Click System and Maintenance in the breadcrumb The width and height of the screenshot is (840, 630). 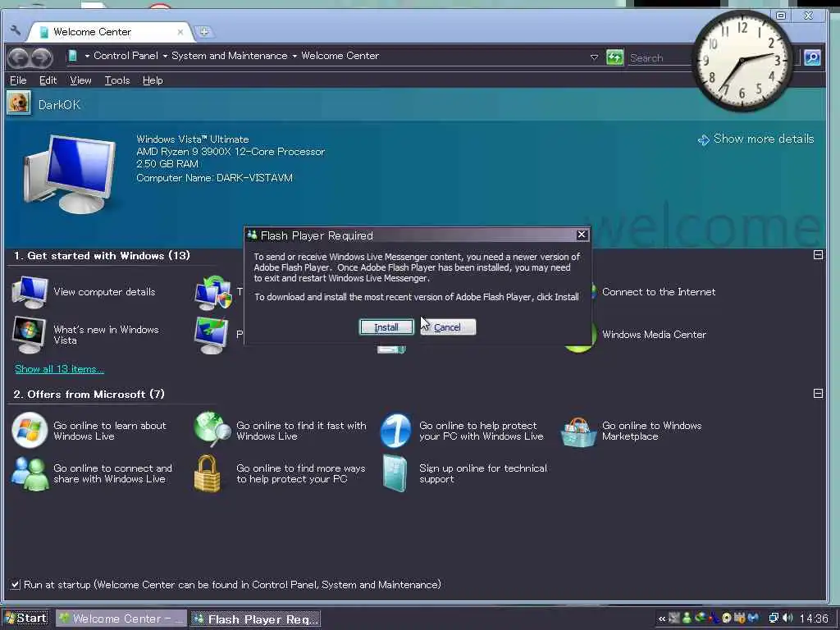[x=230, y=56]
